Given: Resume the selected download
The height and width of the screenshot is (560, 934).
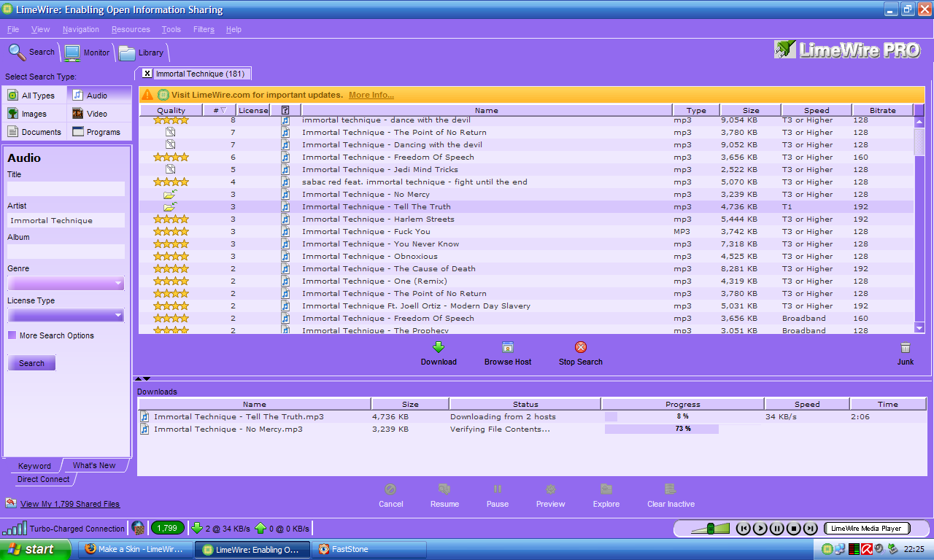Looking at the screenshot, I should coord(444,496).
